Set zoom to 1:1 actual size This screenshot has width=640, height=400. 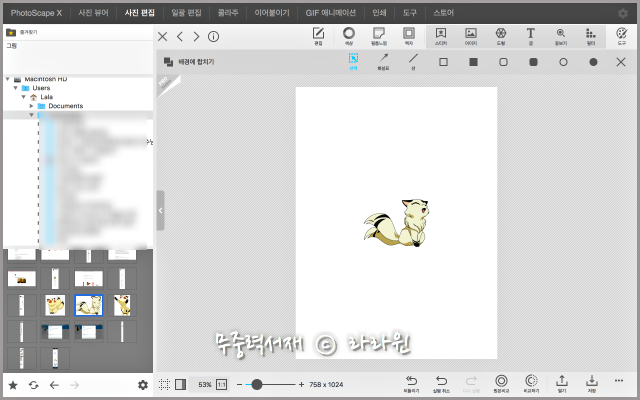tap(221, 384)
